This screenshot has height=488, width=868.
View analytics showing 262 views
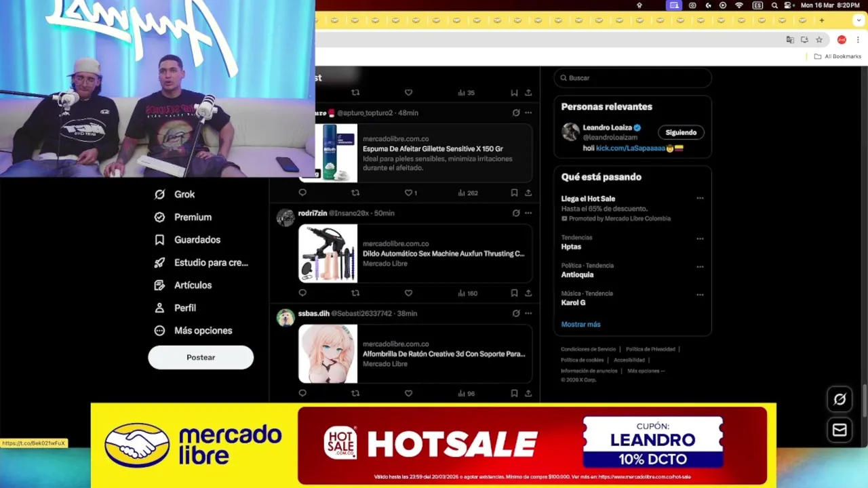[x=468, y=192]
